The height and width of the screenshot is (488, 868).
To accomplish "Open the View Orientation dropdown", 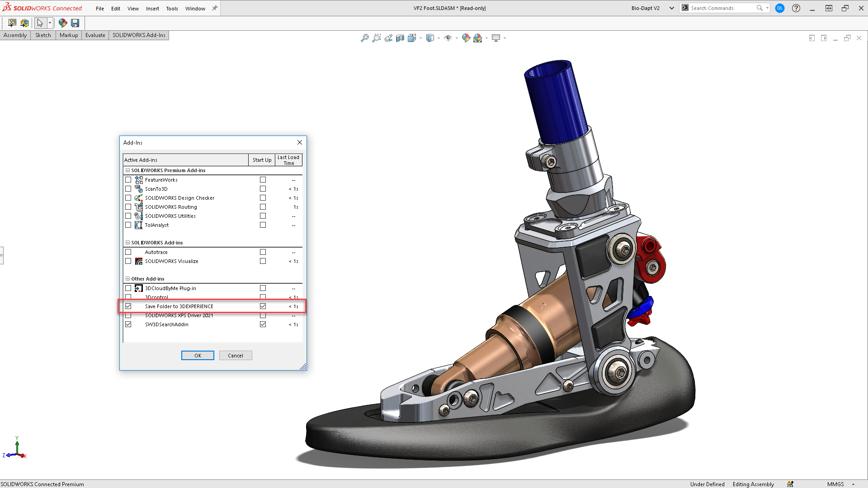I will [430, 38].
